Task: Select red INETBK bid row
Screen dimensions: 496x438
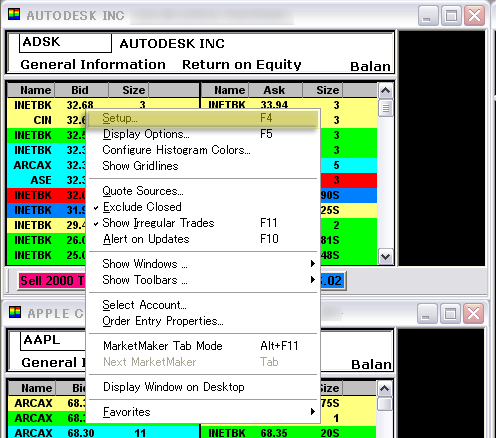Action: coord(47,195)
